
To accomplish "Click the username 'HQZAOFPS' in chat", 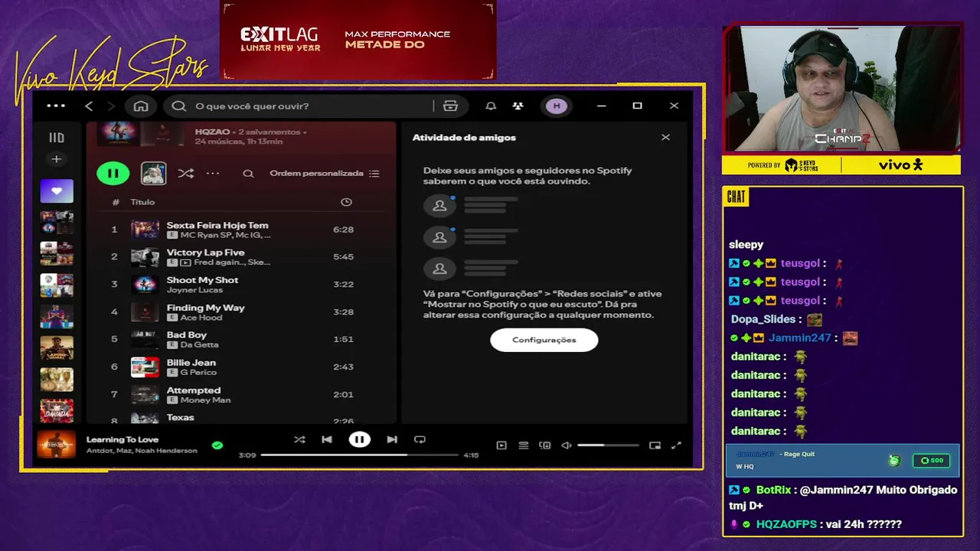I will (x=786, y=524).
